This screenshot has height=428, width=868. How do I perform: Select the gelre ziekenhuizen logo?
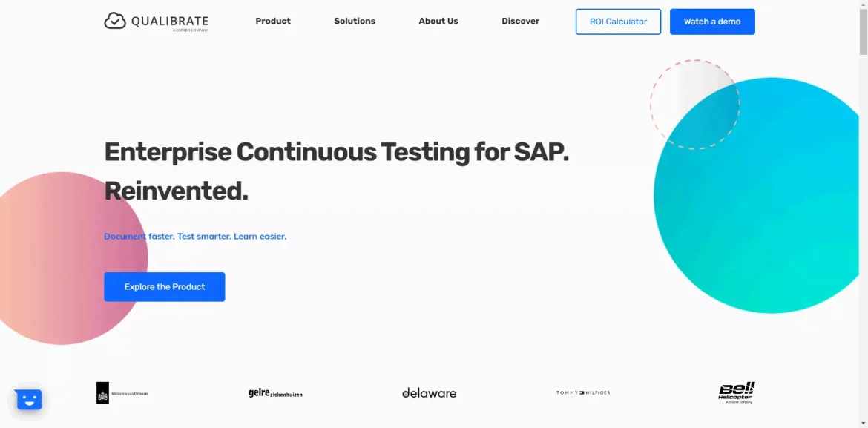pyautogui.click(x=275, y=393)
